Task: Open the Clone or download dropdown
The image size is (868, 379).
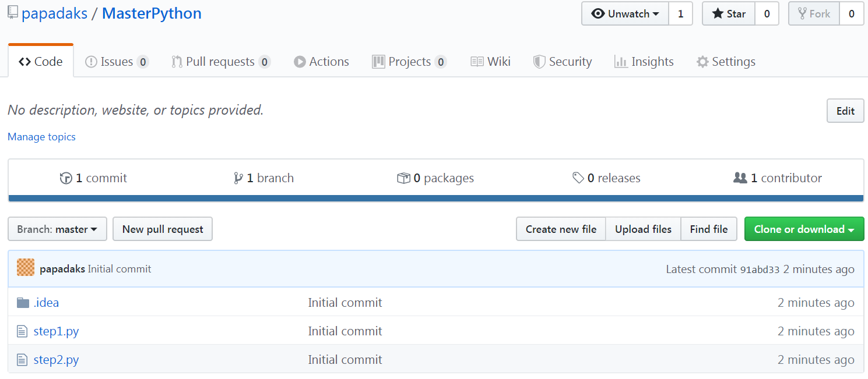Action: pos(804,229)
